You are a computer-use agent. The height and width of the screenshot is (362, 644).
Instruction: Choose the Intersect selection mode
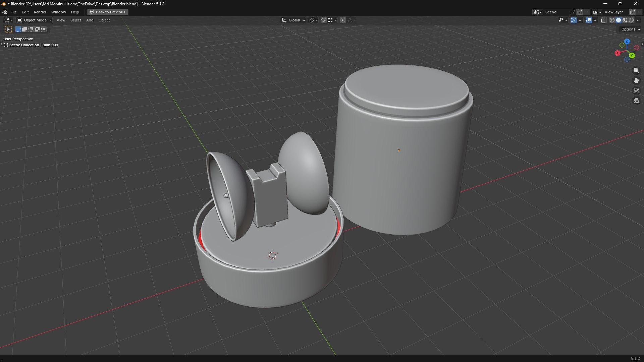click(x=44, y=29)
